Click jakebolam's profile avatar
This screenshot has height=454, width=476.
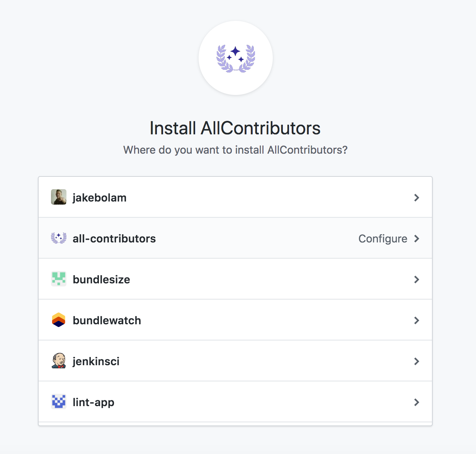click(x=59, y=197)
